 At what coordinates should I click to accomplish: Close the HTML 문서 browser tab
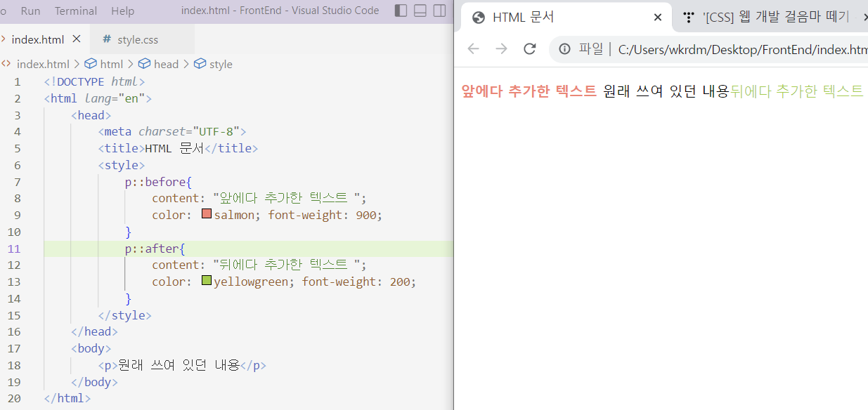[658, 18]
